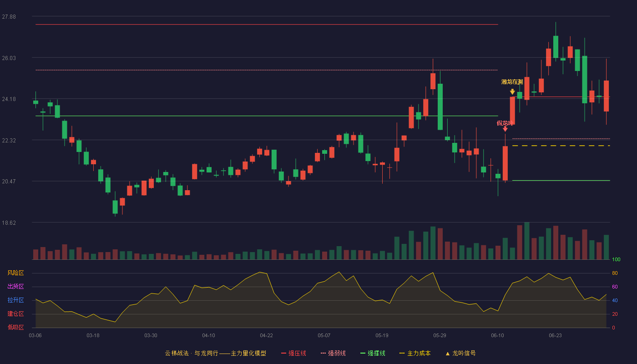Click the 04-22 date label
Viewport: 637px width, 364px height.
pos(266,335)
